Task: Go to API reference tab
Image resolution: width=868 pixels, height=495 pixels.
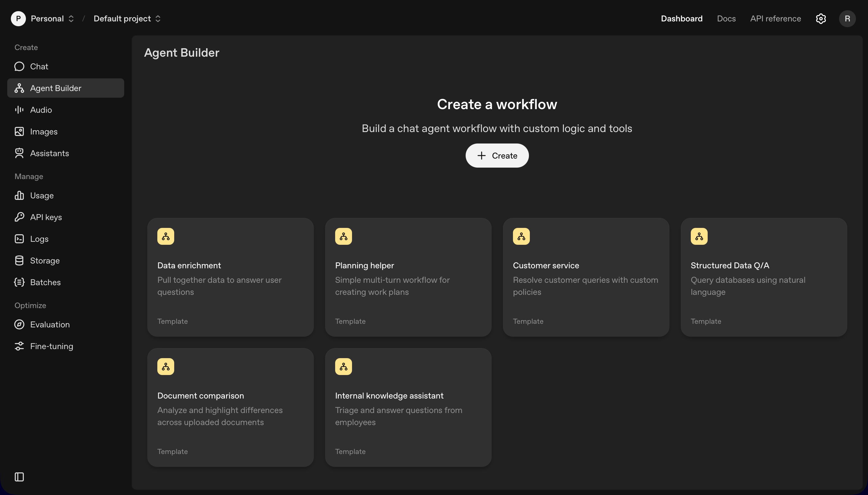Action: (x=775, y=19)
